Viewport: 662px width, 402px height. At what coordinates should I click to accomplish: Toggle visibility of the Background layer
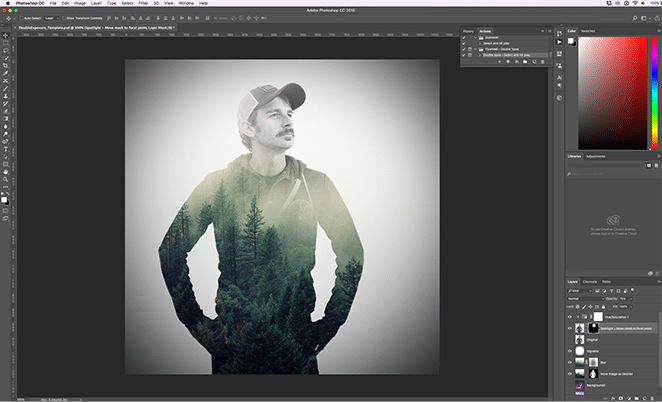tap(571, 384)
